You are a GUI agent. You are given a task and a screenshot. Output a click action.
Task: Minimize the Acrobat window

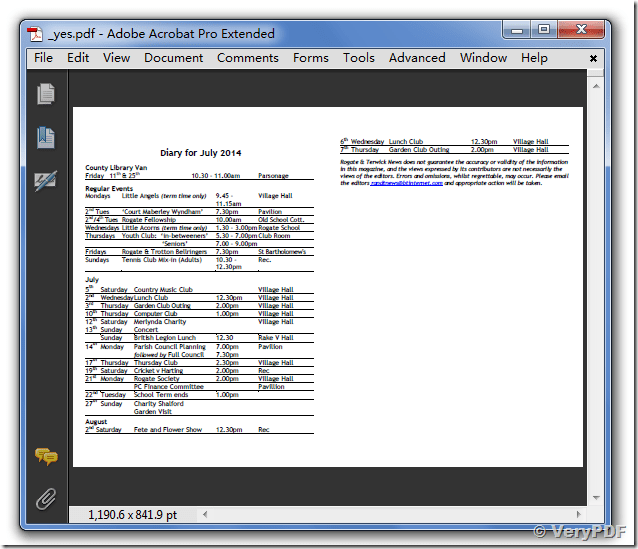click(x=517, y=31)
